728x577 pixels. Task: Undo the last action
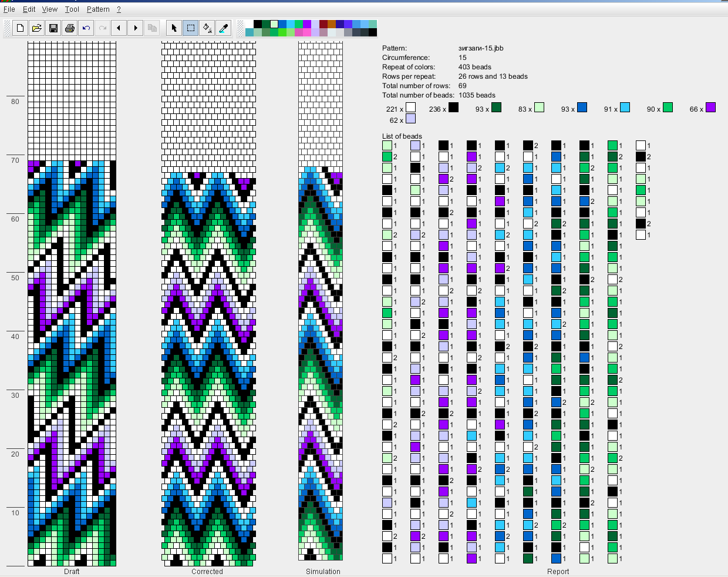pyautogui.click(x=86, y=28)
